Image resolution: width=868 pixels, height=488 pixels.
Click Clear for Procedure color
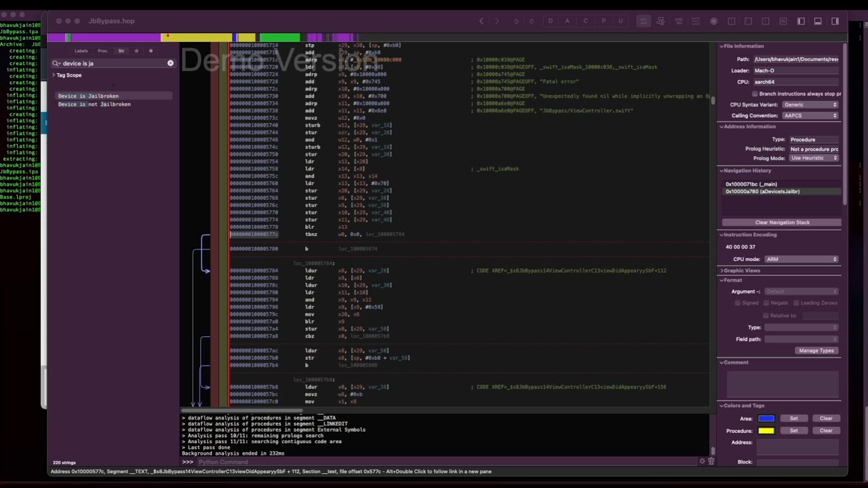tap(826, 430)
